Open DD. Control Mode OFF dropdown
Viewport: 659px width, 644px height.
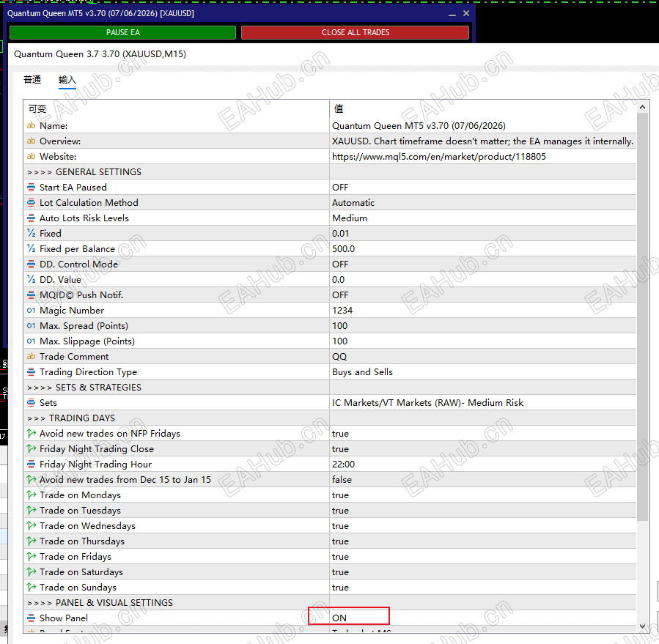(x=483, y=264)
